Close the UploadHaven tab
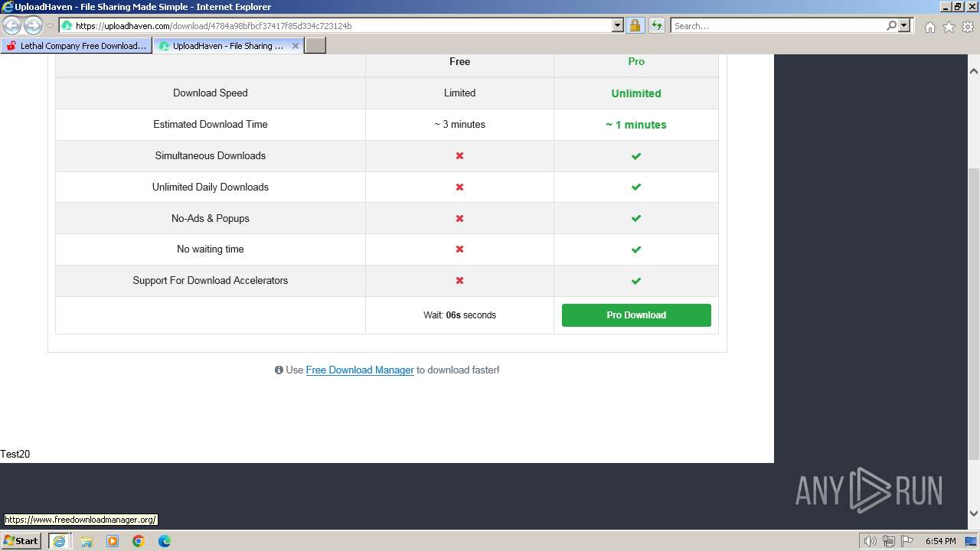 (x=296, y=46)
